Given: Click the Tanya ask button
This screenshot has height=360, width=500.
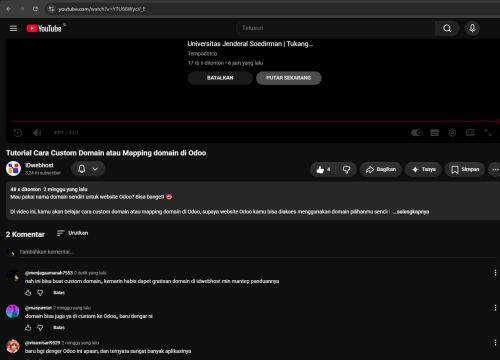Looking at the screenshot, I should (424, 169).
